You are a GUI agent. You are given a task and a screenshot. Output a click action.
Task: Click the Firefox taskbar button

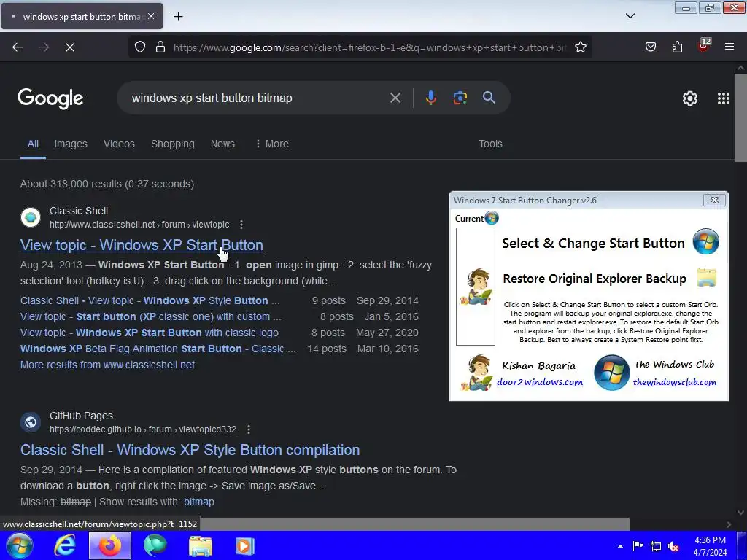[110, 545]
